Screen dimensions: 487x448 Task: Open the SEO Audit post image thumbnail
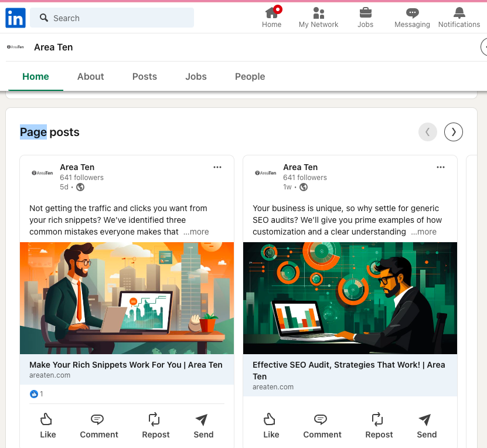pyautogui.click(x=350, y=298)
